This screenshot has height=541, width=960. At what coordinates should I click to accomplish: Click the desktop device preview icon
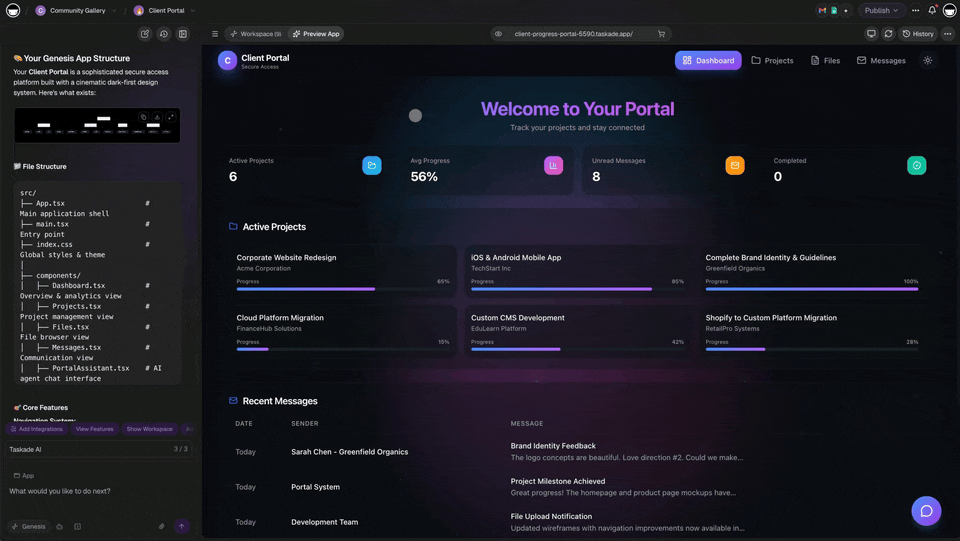click(871, 34)
